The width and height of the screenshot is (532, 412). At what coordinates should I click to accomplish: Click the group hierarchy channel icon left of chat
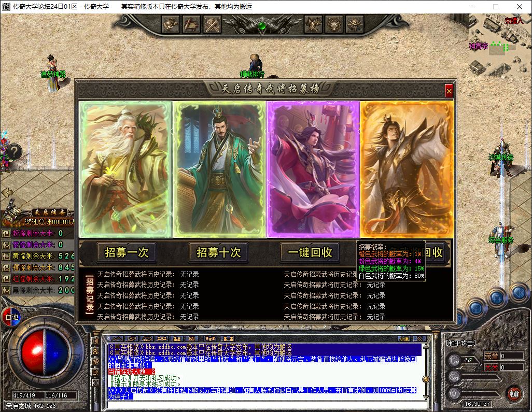96,351
